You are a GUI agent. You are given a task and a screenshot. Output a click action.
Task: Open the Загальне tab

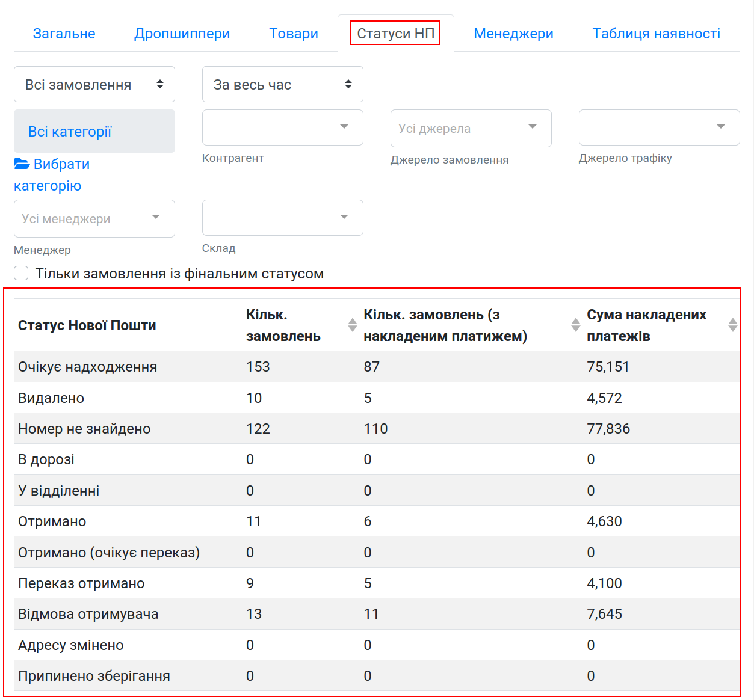point(64,34)
